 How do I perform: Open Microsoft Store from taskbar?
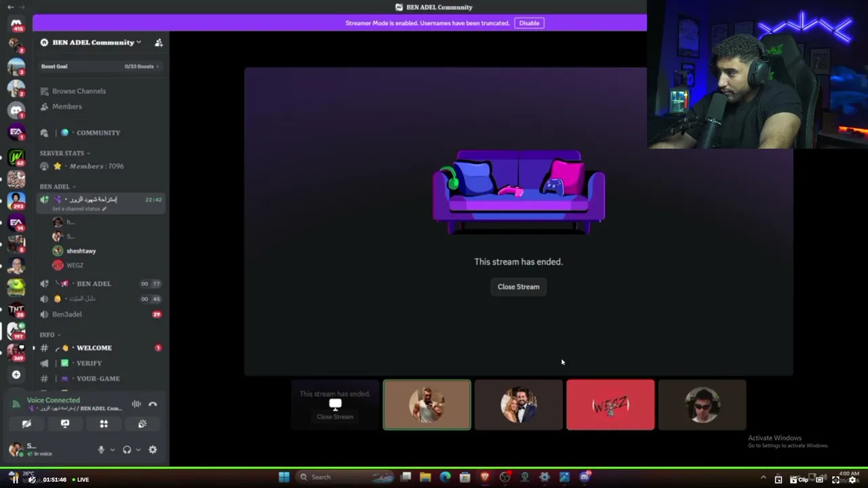point(465,477)
